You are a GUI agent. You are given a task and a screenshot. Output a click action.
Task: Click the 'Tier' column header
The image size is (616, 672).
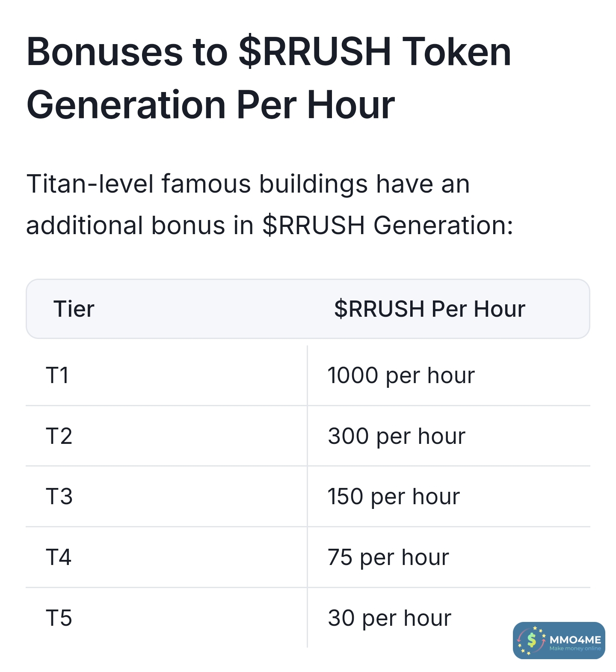tap(74, 309)
